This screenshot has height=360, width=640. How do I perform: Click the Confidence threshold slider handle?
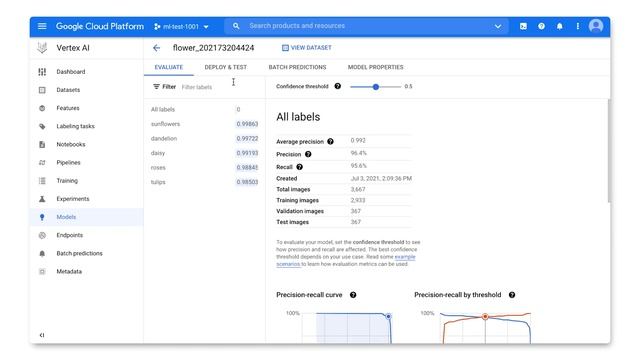click(376, 87)
